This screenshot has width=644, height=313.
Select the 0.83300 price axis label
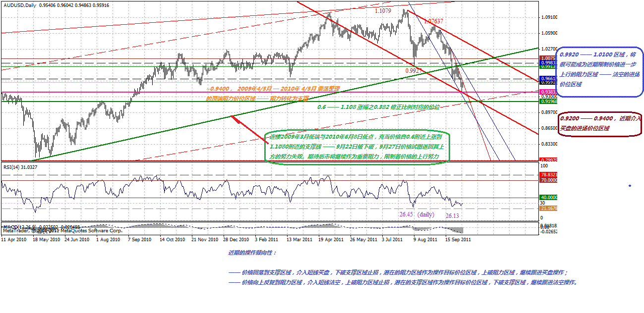[549, 144]
